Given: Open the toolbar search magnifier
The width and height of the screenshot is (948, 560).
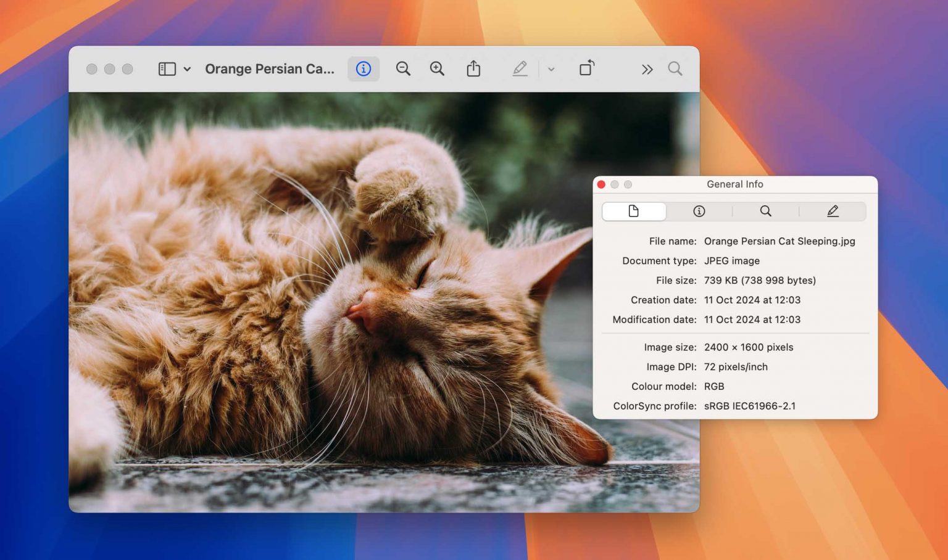Looking at the screenshot, I should point(675,68).
